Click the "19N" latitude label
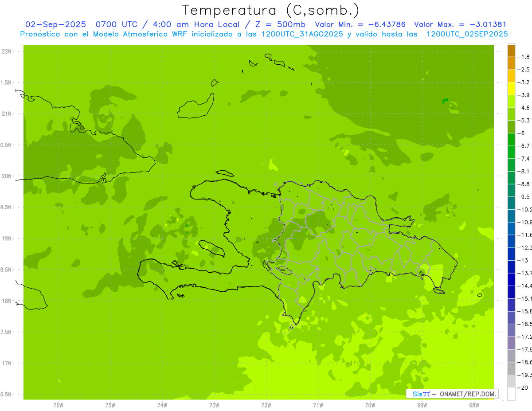532x411 pixels. (x=7, y=238)
